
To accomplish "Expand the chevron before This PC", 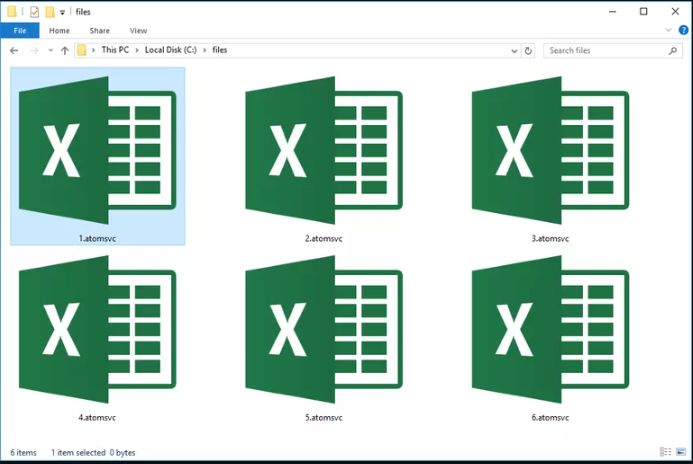I will click(x=93, y=50).
